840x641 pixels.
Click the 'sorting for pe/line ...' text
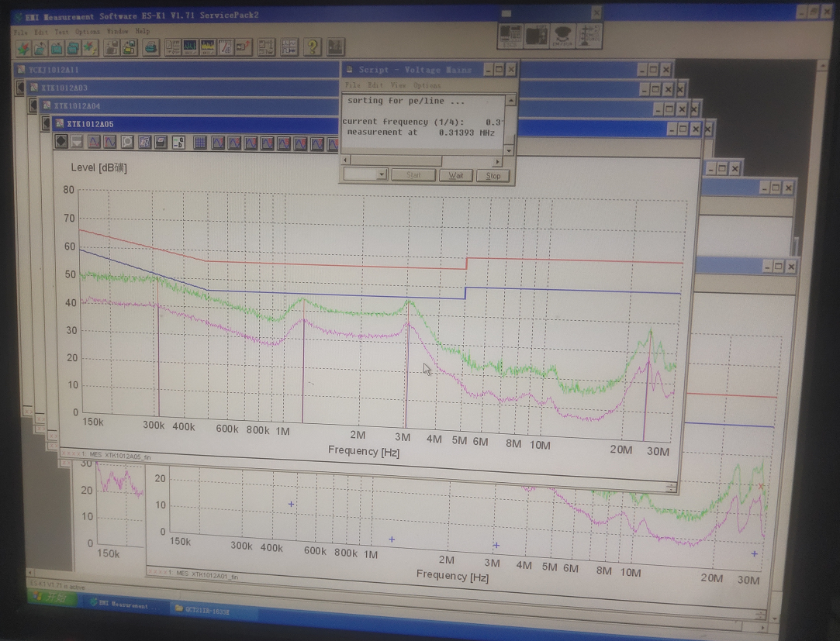tap(406, 101)
